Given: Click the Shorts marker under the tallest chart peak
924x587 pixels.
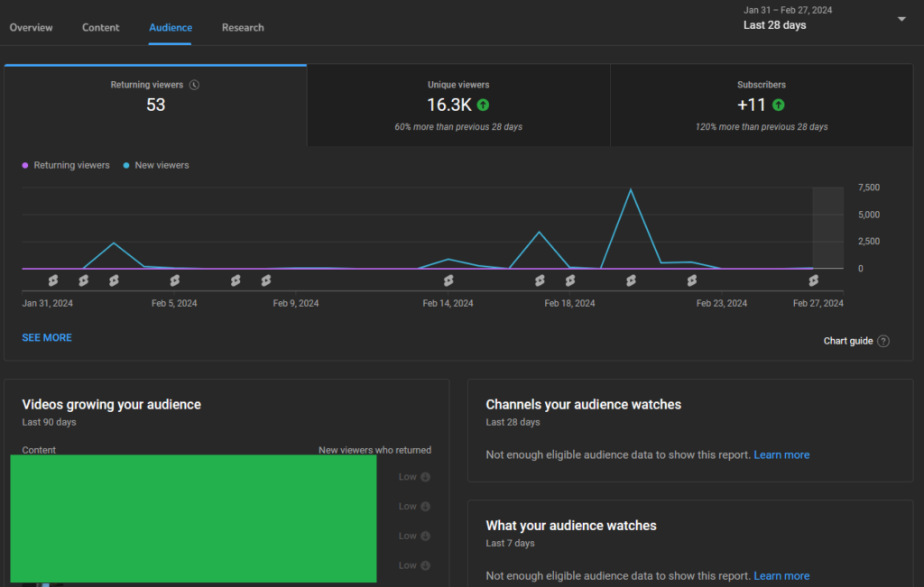Looking at the screenshot, I should (x=631, y=280).
